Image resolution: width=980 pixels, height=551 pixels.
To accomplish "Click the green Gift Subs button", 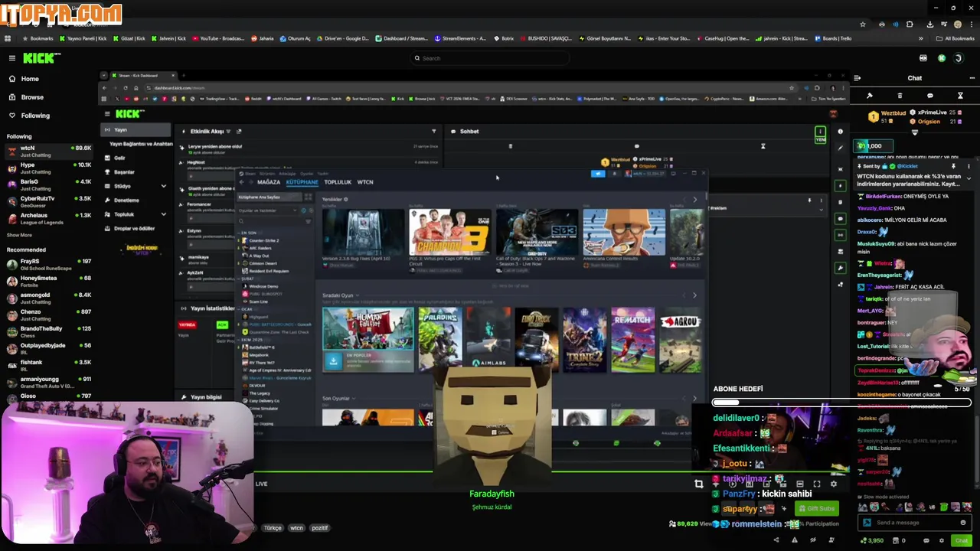I will click(x=816, y=508).
